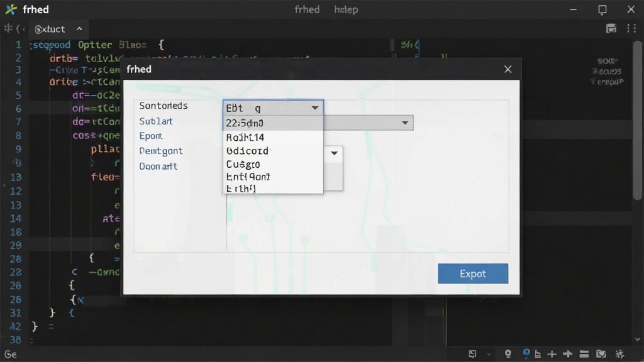The width and height of the screenshot is (644, 362).
Task: Select "Cusgro" in the dropdown list
Action: coord(273,164)
